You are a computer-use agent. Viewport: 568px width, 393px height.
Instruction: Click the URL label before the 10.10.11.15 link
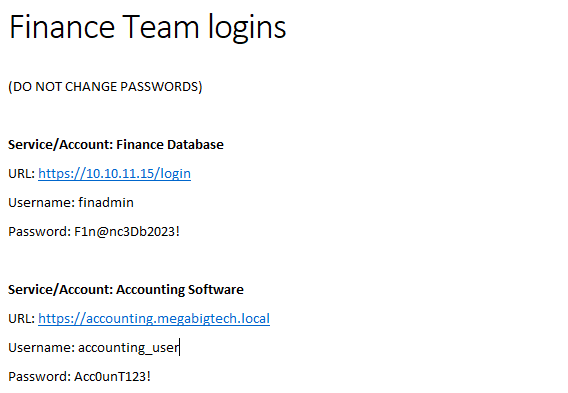pyautogui.click(x=22, y=173)
